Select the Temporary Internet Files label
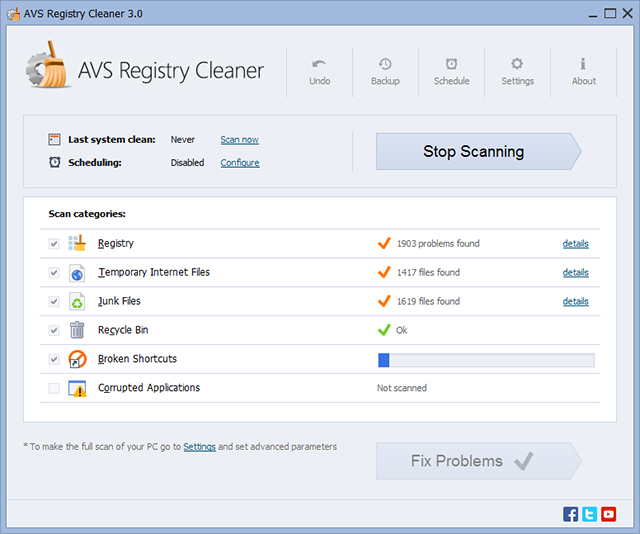 (153, 272)
